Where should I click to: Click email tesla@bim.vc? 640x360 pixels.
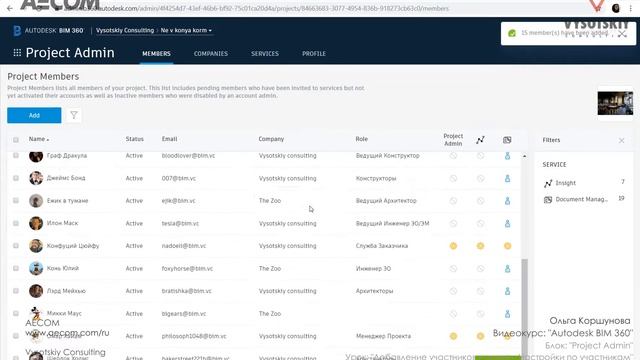(180, 223)
